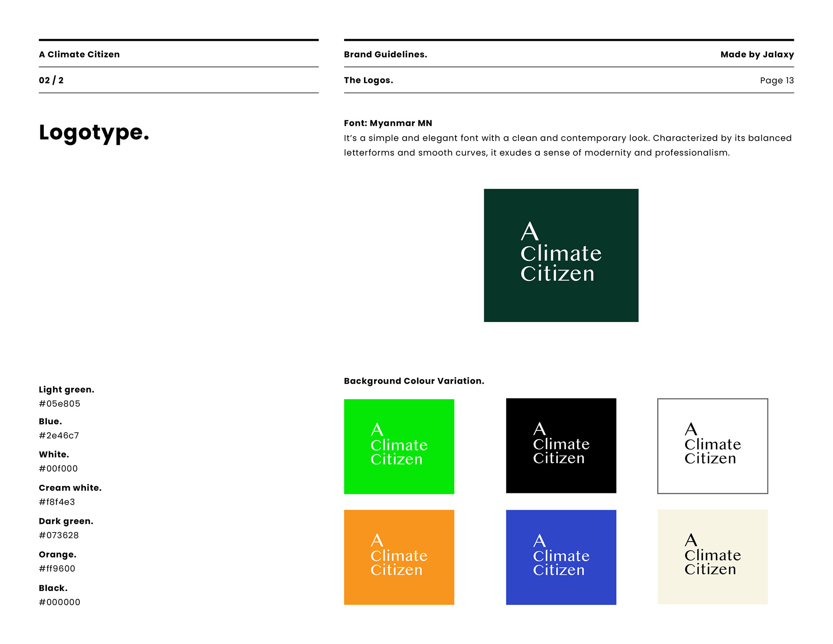Click the 'Background Colour Variation.' heading
Screen dimensions: 833x644
click(414, 381)
